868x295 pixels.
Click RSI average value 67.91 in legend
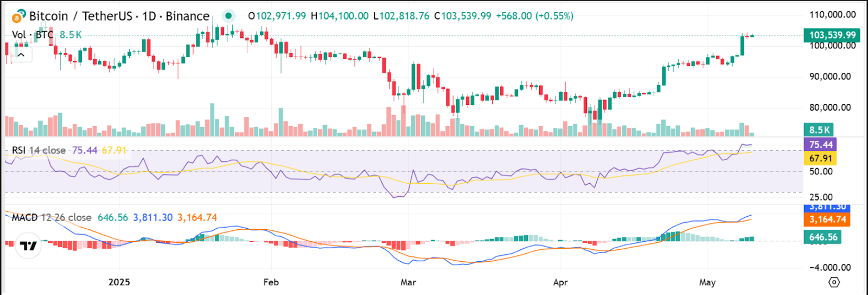tap(114, 150)
